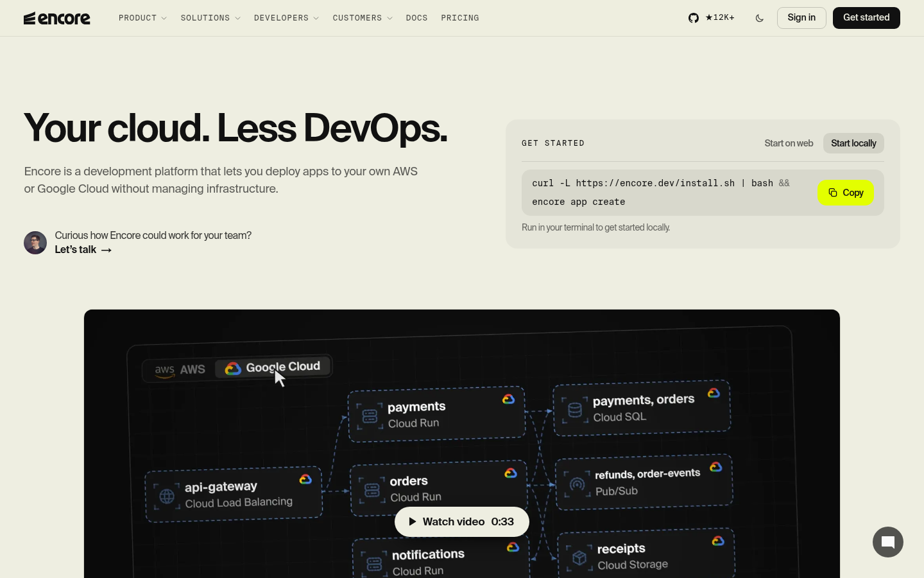Click the Get started button
924x578 pixels.
[x=866, y=18]
